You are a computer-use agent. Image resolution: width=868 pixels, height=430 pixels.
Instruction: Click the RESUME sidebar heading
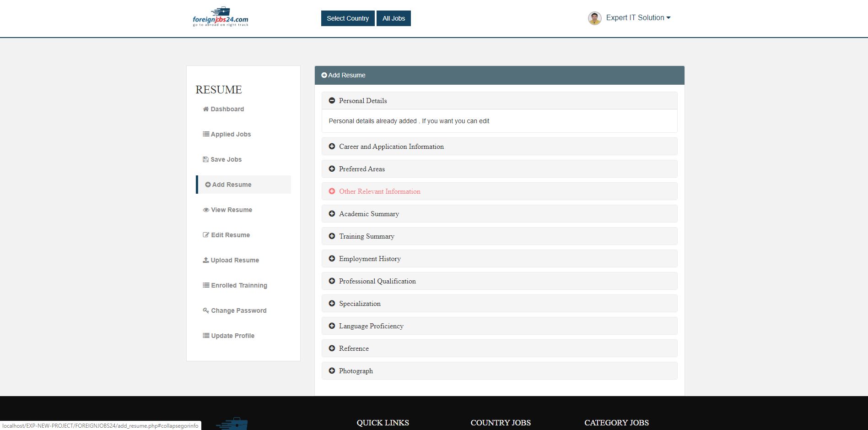[x=219, y=90]
